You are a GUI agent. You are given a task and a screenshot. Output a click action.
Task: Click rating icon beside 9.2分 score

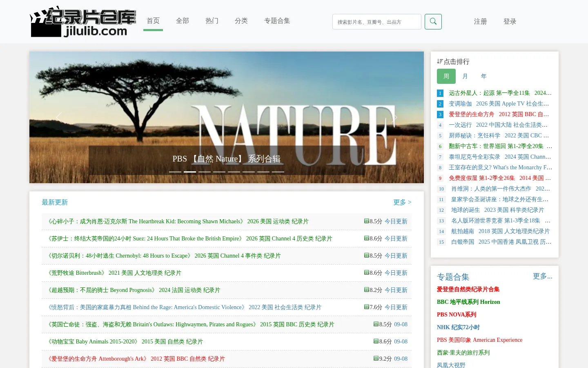pos(376,358)
